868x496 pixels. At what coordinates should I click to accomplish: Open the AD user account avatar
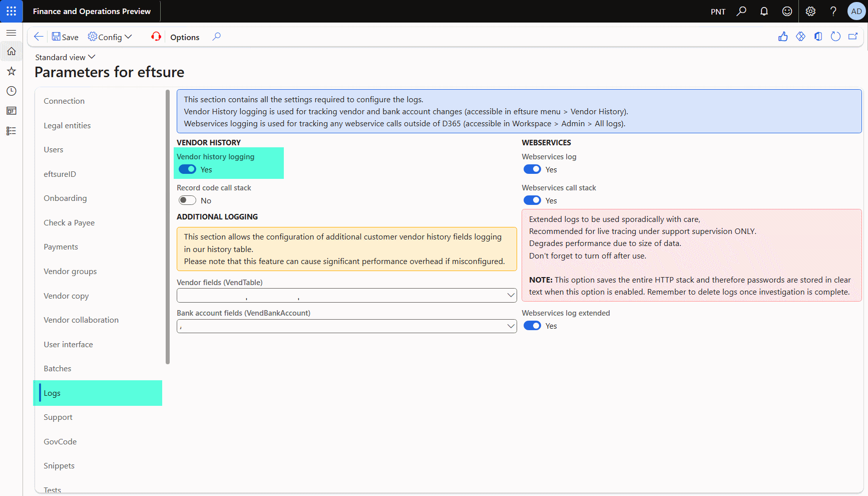coord(856,11)
